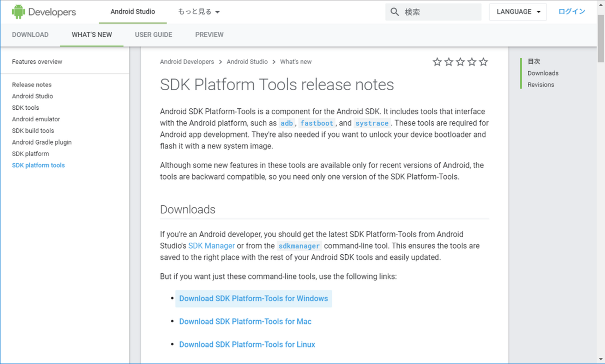The image size is (605, 364).
Task: Rate the page two stars
Action: click(x=449, y=62)
